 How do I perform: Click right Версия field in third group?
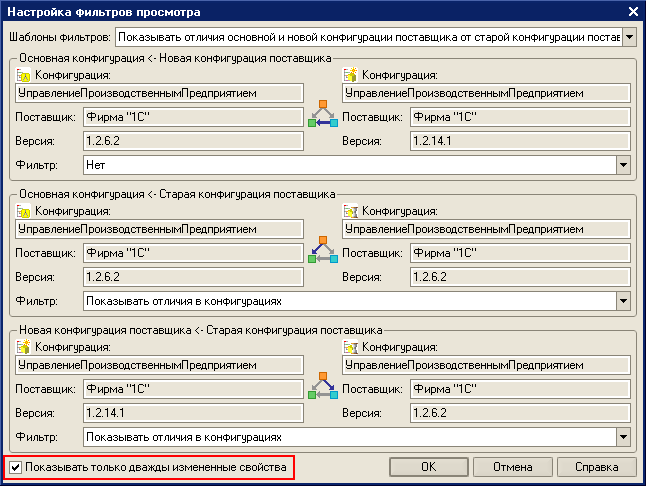(x=520, y=413)
